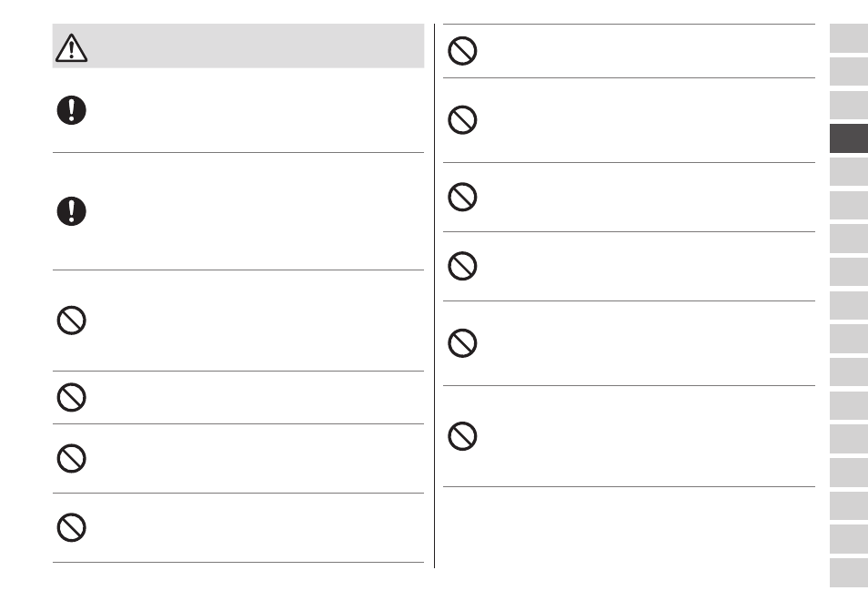Click the fourth prohibition icon in the right column
This screenshot has width=868, height=611.
pos(462,266)
